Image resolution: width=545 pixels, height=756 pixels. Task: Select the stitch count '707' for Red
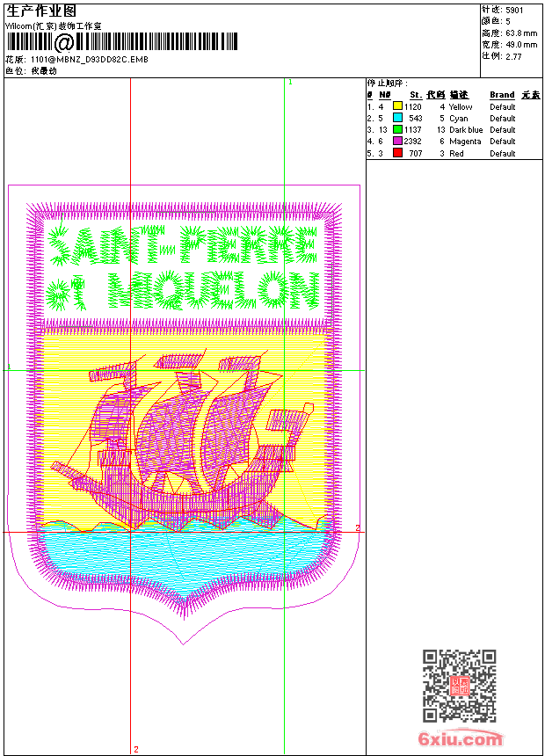tap(415, 153)
